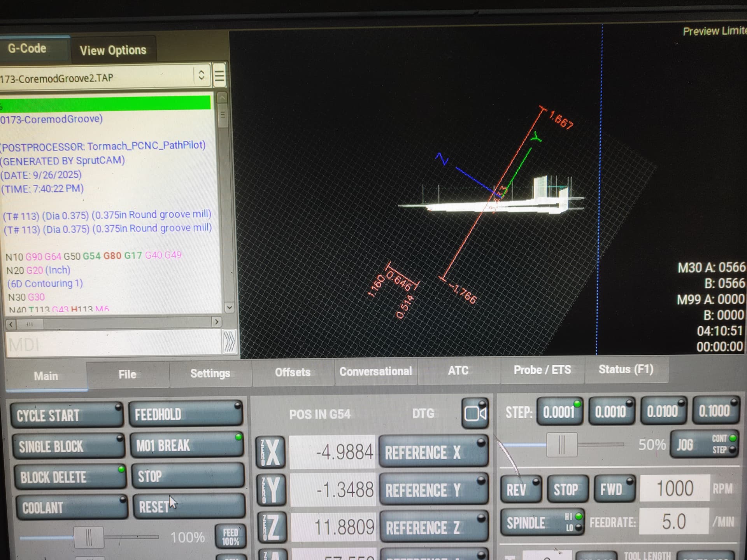Open the View Options tab
The width and height of the screenshot is (747, 560).
coord(113,50)
